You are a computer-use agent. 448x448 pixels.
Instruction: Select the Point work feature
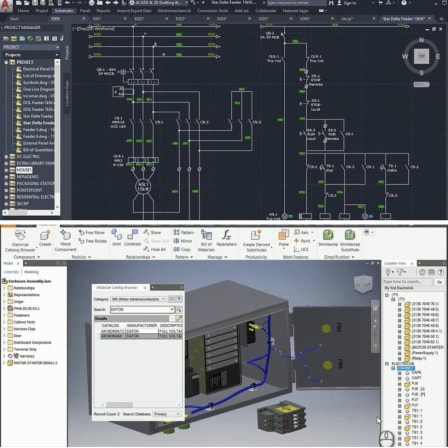point(302,241)
